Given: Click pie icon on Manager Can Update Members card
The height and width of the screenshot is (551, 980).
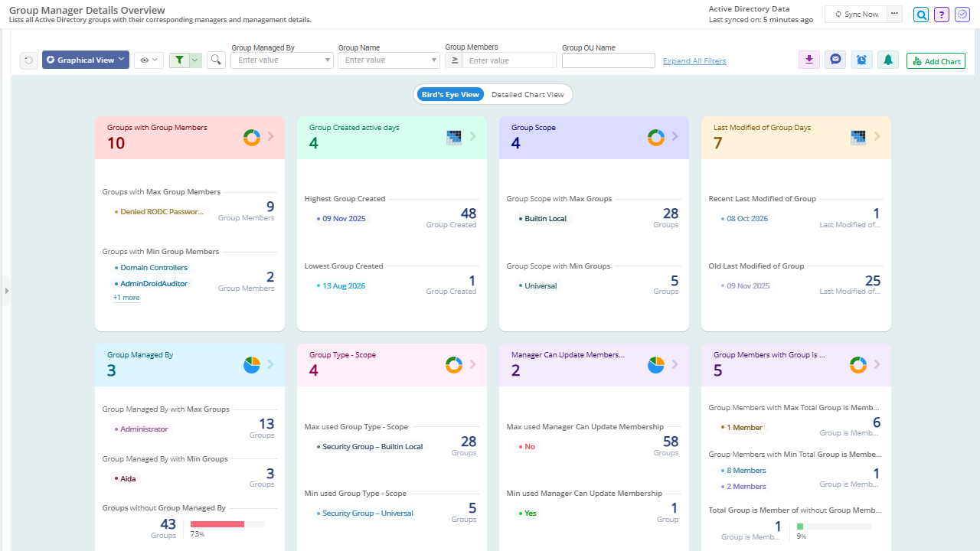Looking at the screenshot, I should (656, 365).
